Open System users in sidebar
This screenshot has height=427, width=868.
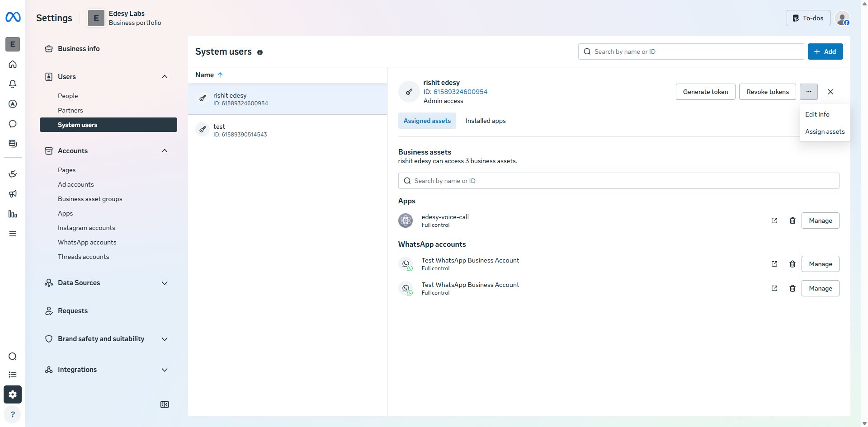pos(108,125)
